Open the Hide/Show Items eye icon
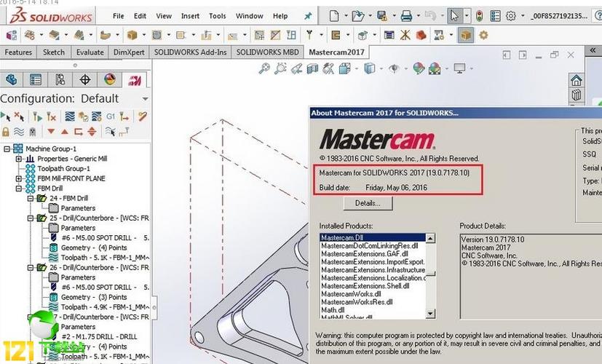602x364 pixels. tap(394, 68)
